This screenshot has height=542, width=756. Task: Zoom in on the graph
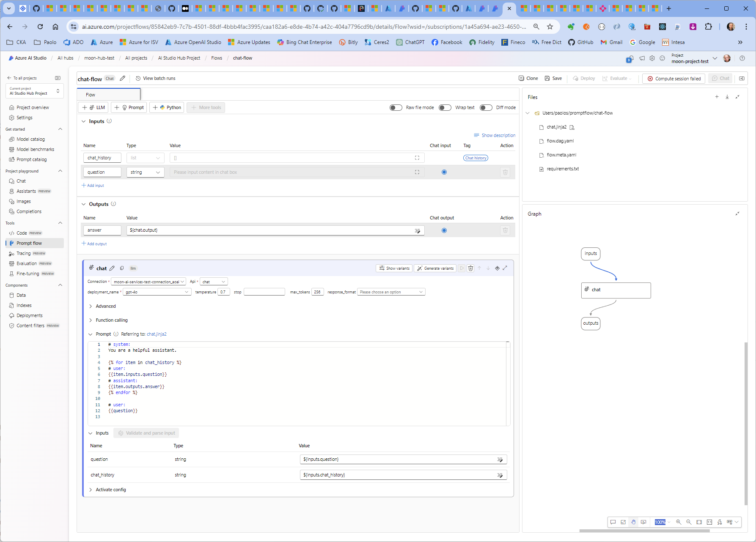point(679,522)
